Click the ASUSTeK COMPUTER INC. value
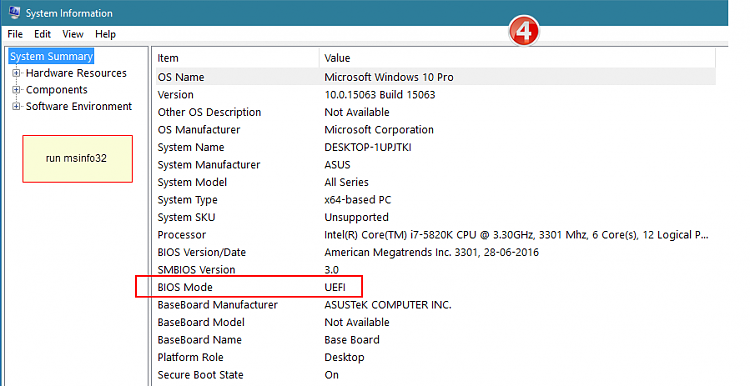The height and width of the screenshot is (386, 750). (x=388, y=305)
